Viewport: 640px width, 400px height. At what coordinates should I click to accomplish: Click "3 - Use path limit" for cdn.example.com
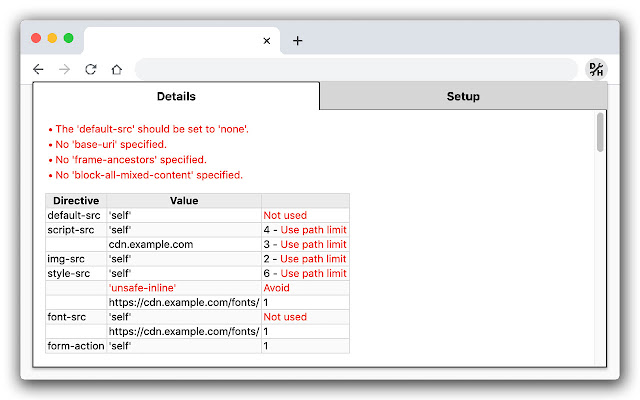click(x=305, y=244)
